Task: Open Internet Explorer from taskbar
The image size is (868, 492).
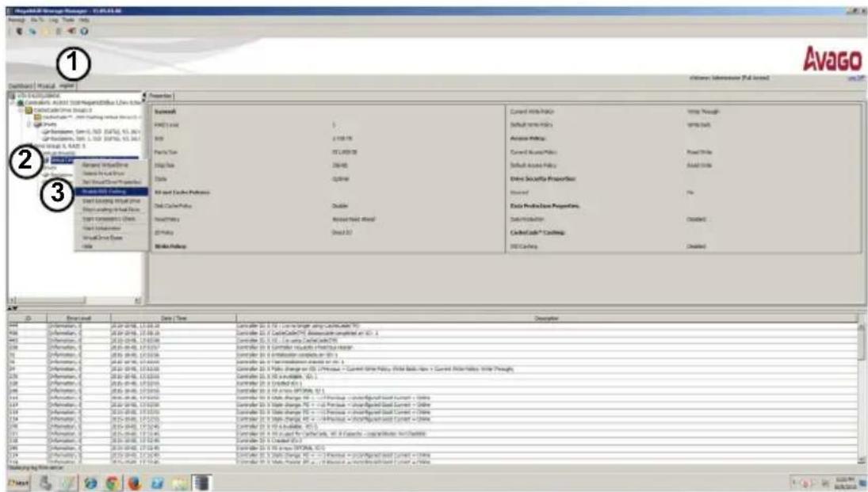Action: tap(90, 483)
